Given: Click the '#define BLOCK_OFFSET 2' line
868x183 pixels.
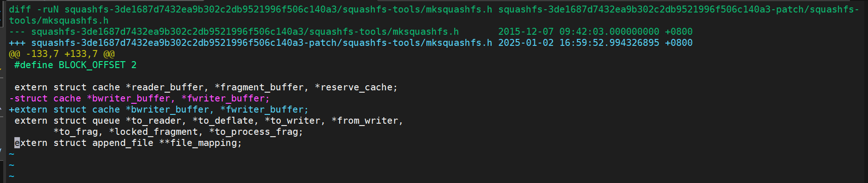Looking at the screenshot, I should (76, 65).
